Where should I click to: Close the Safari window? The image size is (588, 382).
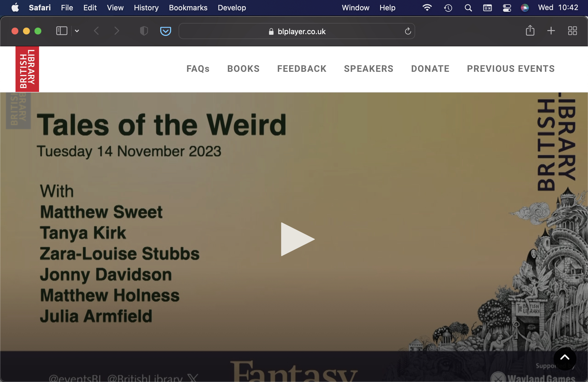click(x=15, y=31)
